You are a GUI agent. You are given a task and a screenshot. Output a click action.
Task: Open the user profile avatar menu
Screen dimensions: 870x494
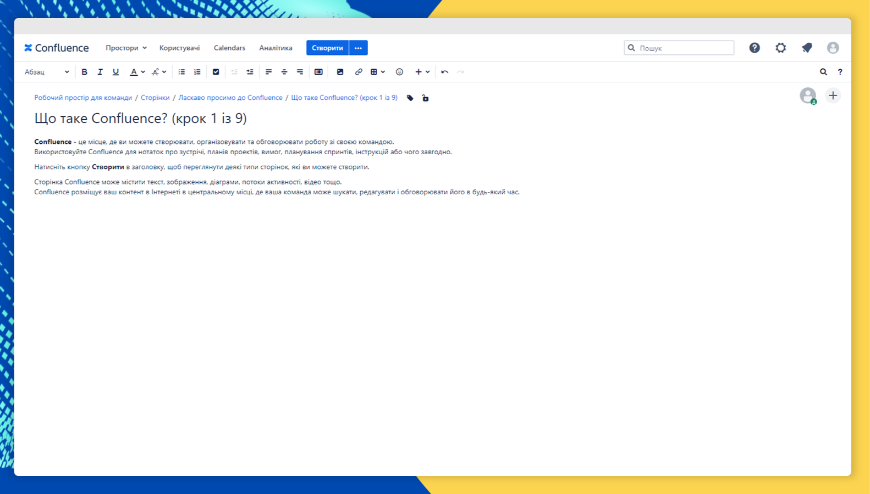tap(833, 48)
